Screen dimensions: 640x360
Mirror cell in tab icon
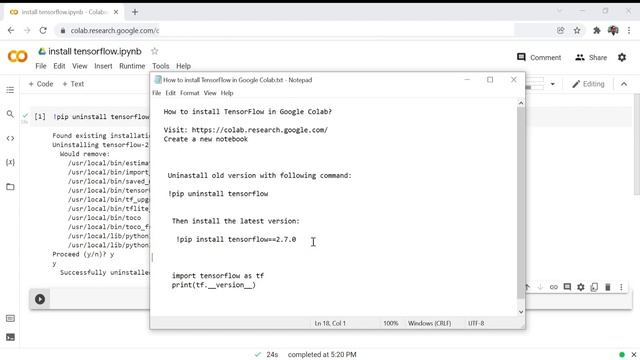click(x=594, y=287)
